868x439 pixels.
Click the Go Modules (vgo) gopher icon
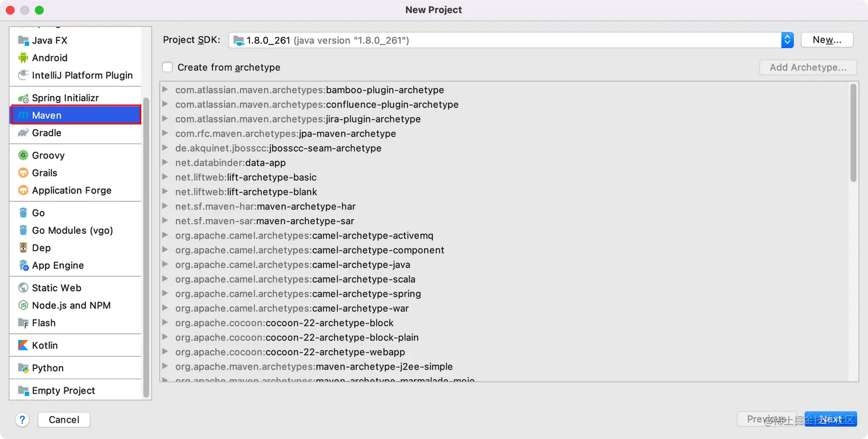tap(23, 230)
